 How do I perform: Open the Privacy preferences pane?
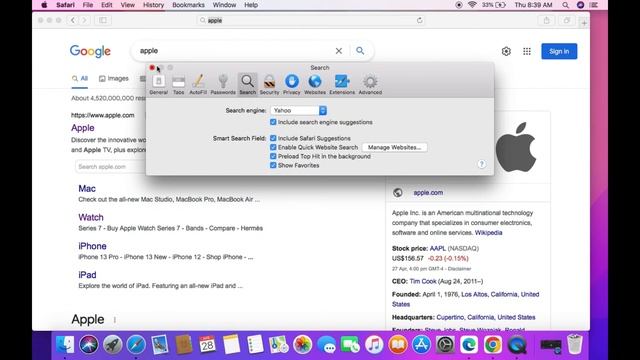point(291,85)
